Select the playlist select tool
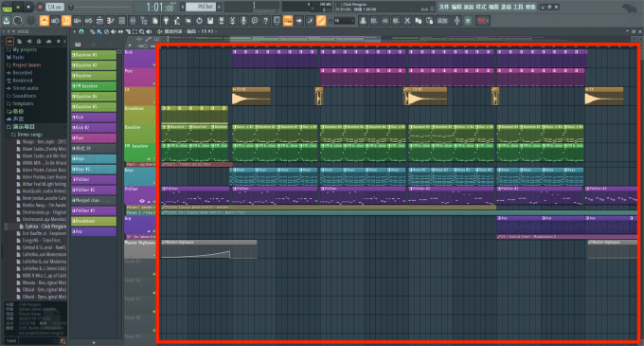This screenshot has height=346, width=644. click(x=134, y=31)
